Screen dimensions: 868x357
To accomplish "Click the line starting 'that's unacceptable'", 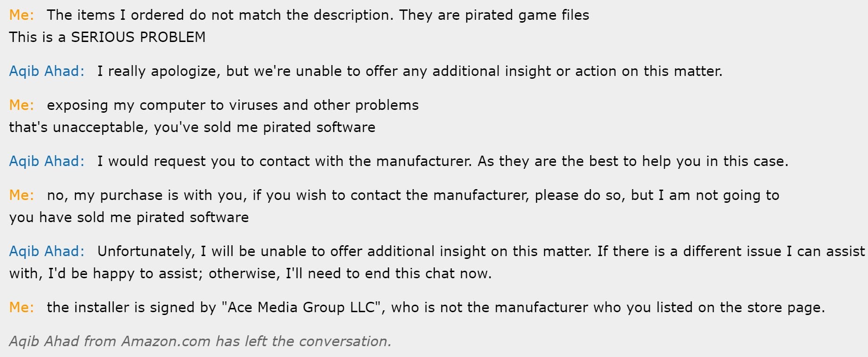I will pyautogui.click(x=192, y=127).
